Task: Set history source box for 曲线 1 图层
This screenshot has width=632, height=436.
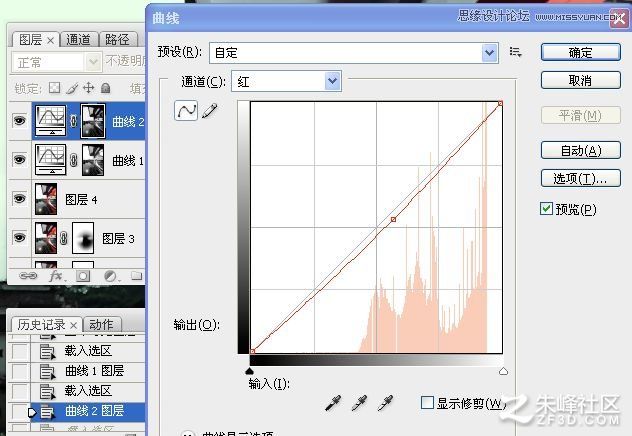Action: point(20,371)
